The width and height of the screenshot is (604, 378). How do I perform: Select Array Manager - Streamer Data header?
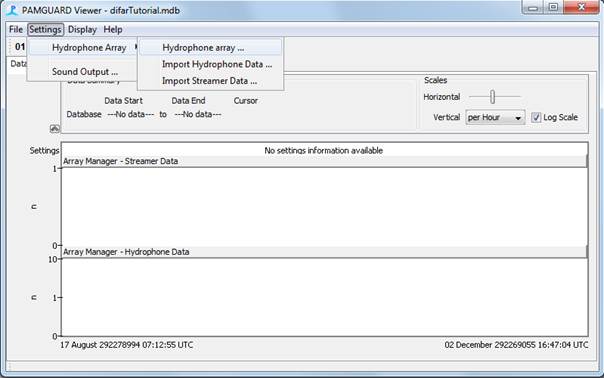point(324,161)
